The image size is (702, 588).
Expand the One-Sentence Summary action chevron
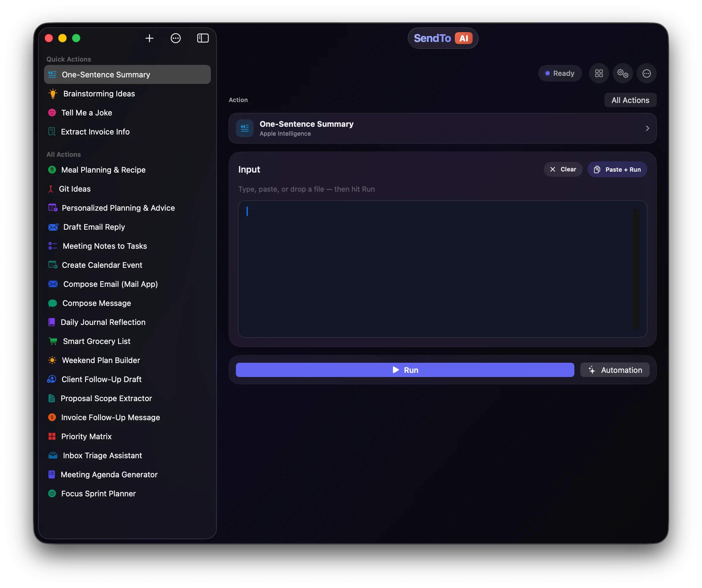click(x=647, y=129)
